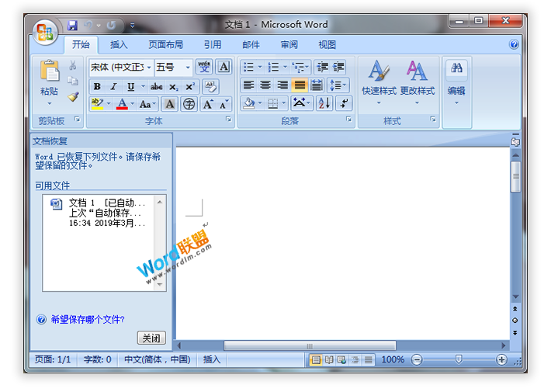Click the enclosed character 字 icon

click(189, 104)
